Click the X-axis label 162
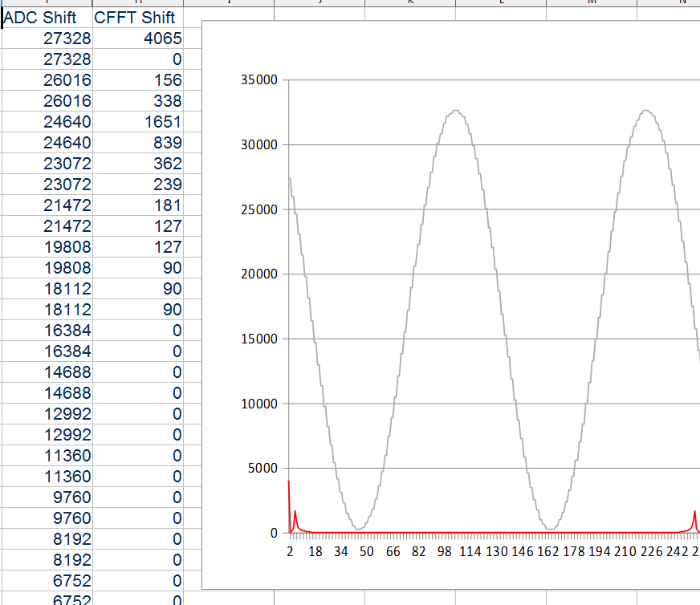This screenshot has width=700, height=605. coord(547,551)
